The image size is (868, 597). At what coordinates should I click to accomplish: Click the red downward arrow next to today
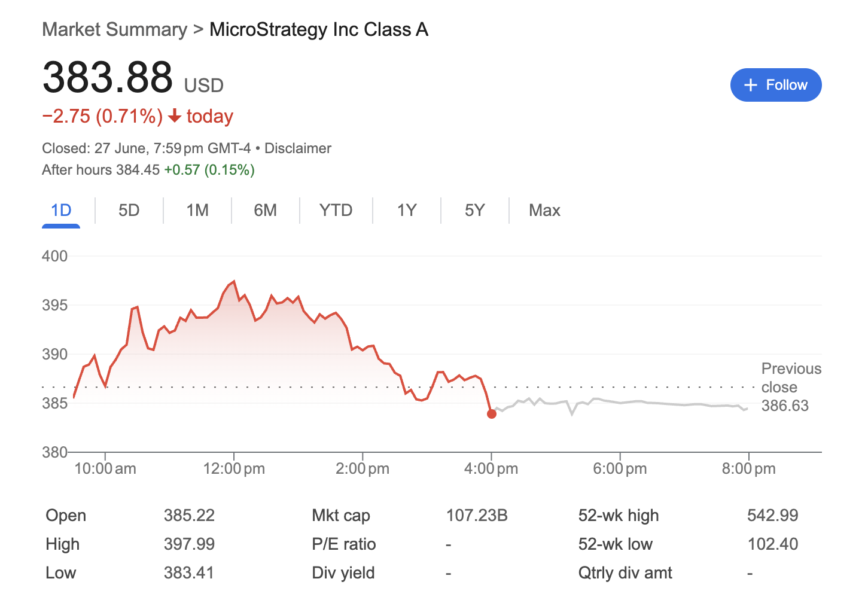[174, 117]
